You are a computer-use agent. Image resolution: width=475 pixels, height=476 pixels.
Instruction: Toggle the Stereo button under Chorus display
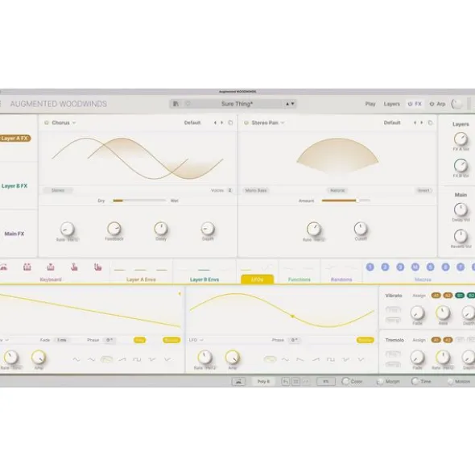click(58, 190)
